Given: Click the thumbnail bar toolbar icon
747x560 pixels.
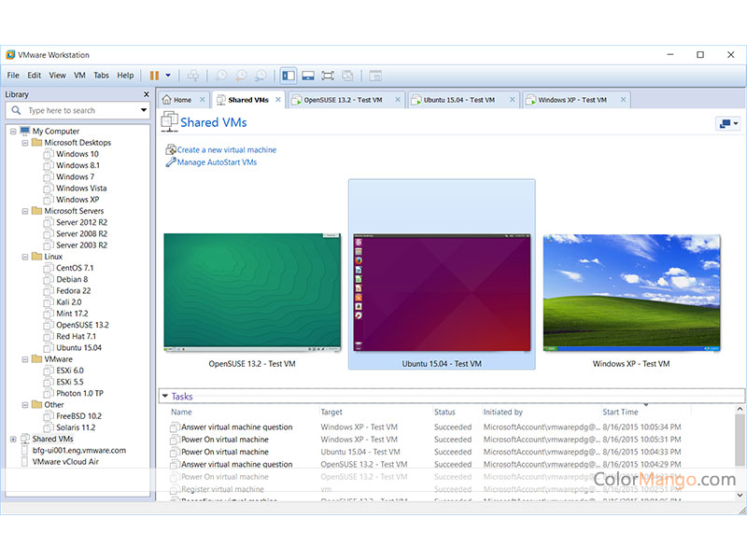Looking at the screenshot, I should pos(308,75).
